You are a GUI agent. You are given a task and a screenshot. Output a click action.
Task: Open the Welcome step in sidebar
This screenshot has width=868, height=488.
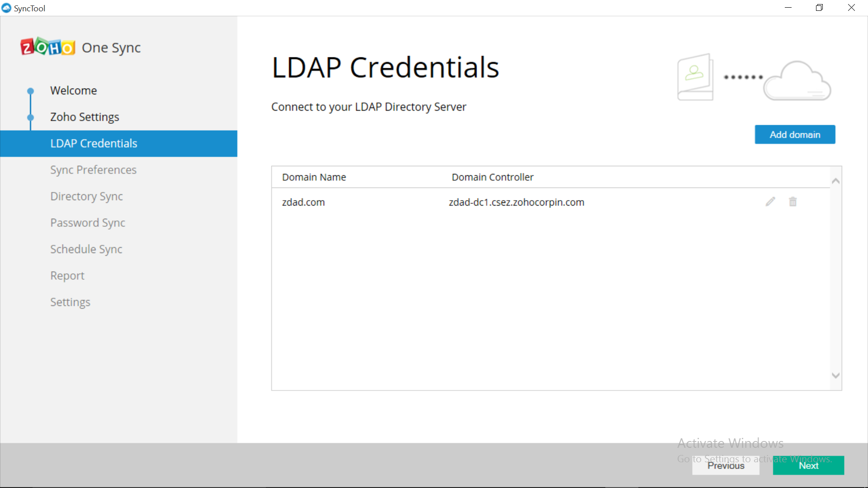74,90
